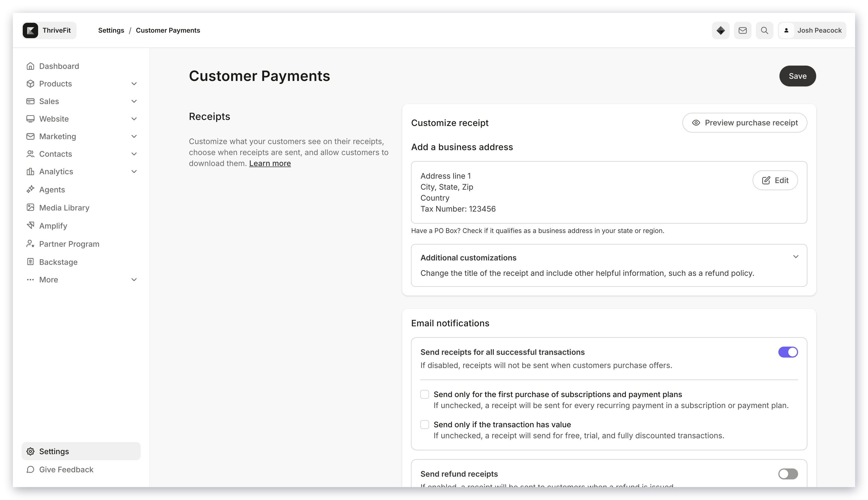
Task: Click the Marketing envelope icon
Action: (x=30, y=136)
